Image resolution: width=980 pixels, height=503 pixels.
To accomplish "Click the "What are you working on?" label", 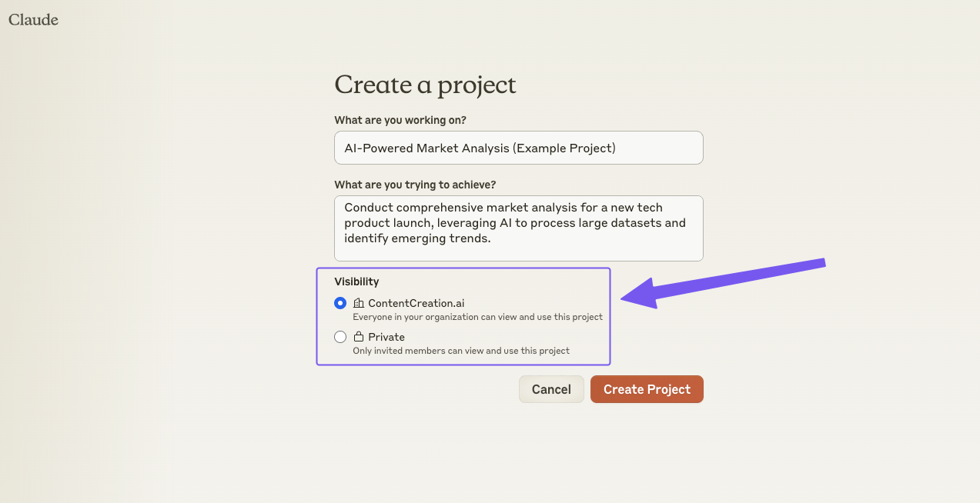I will 400,120.
